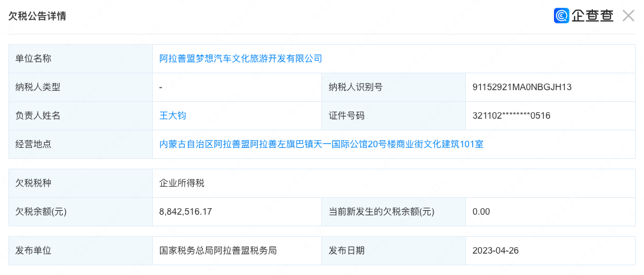Click the 负责人姓名 field label
This screenshot has width=644, height=275.
point(38,115)
